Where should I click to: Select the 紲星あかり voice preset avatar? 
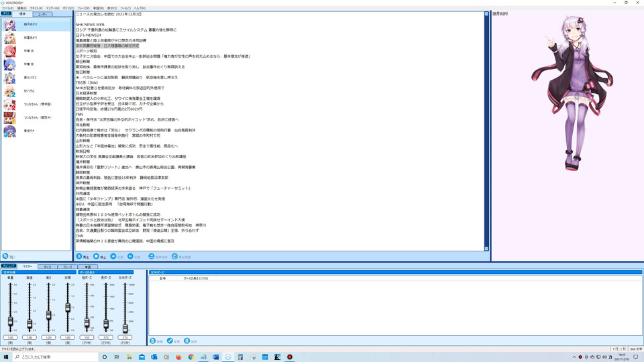coord(9,38)
